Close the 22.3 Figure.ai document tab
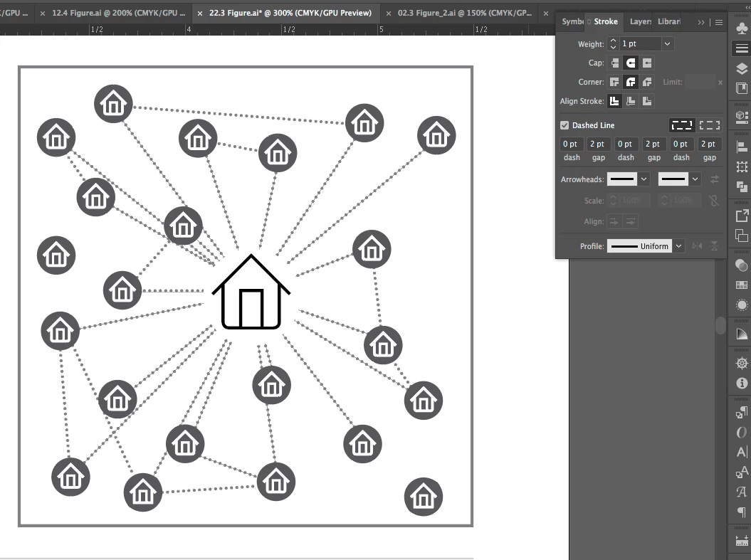The image size is (751, 560). tap(200, 14)
